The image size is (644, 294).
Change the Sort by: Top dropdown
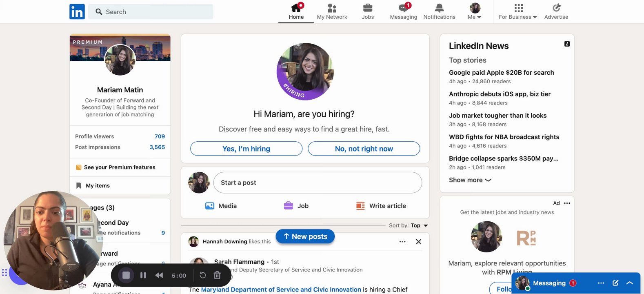pyautogui.click(x=409, y=225)
